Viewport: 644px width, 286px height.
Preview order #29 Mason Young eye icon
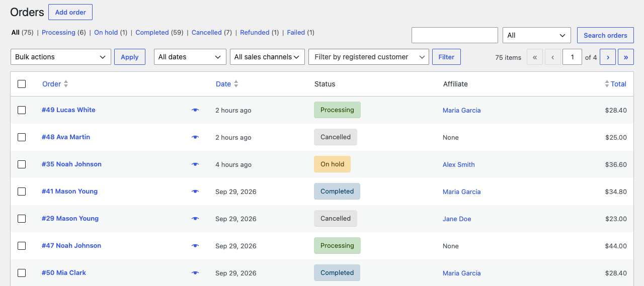point(195,219)
